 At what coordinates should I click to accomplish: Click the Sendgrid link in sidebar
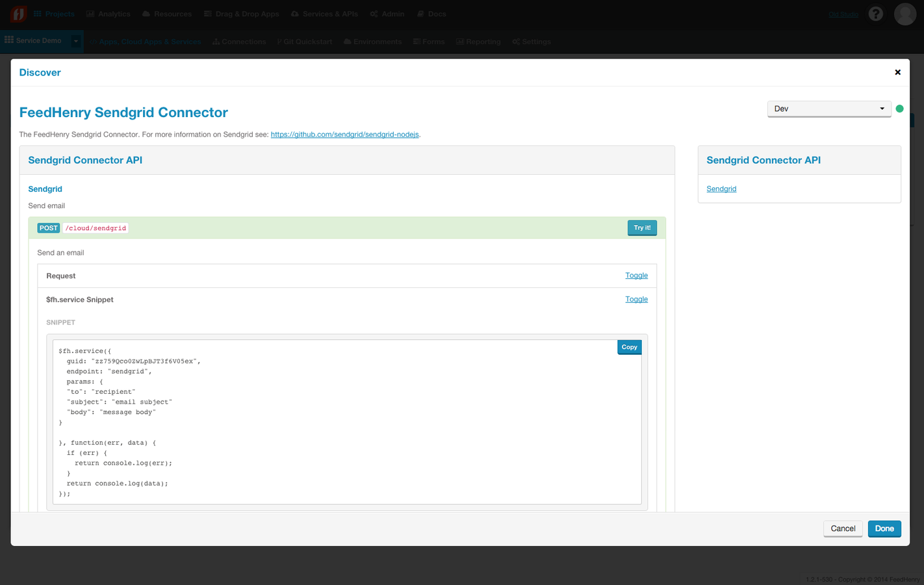click(x=721, y=189)
